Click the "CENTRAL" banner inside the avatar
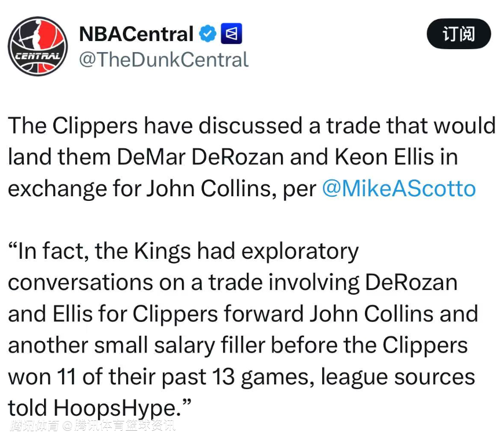 tap(37, 57)
